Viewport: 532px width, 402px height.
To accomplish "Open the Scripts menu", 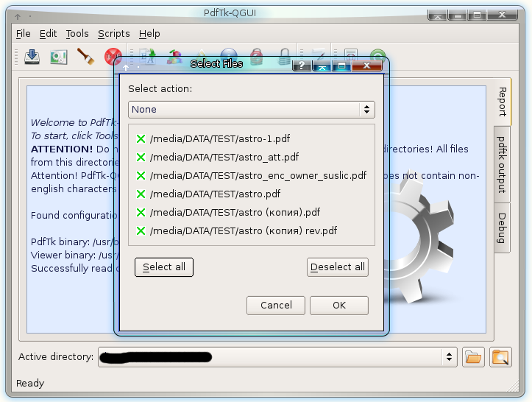I will [x=113, y=34].
